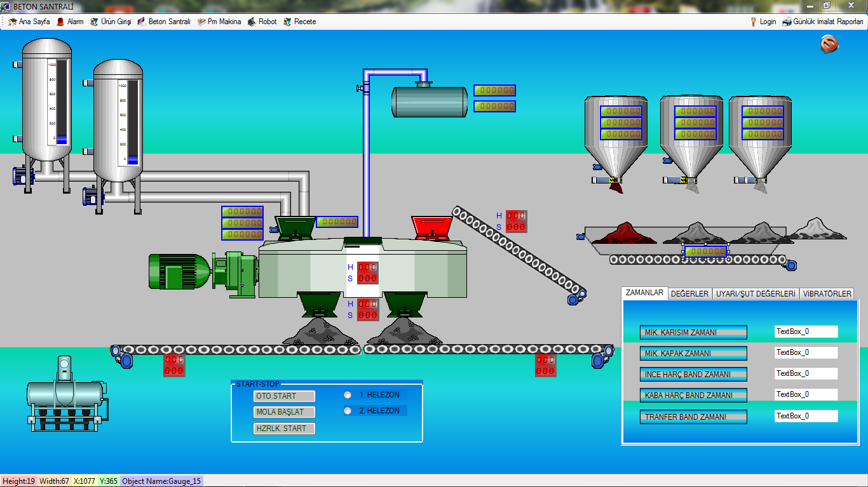The image size is (868, 487).
Task: Open the Pm Makina page
Action: click(x=219, y=22)
